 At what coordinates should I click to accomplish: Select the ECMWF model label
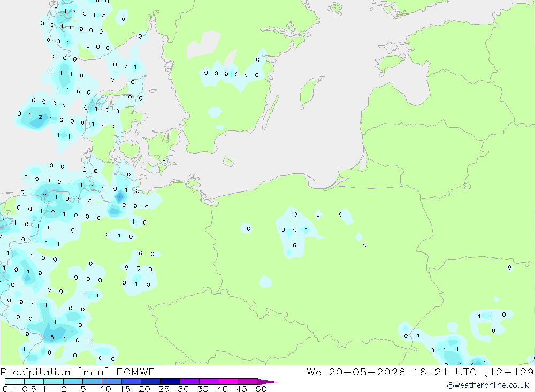point(135,372)
